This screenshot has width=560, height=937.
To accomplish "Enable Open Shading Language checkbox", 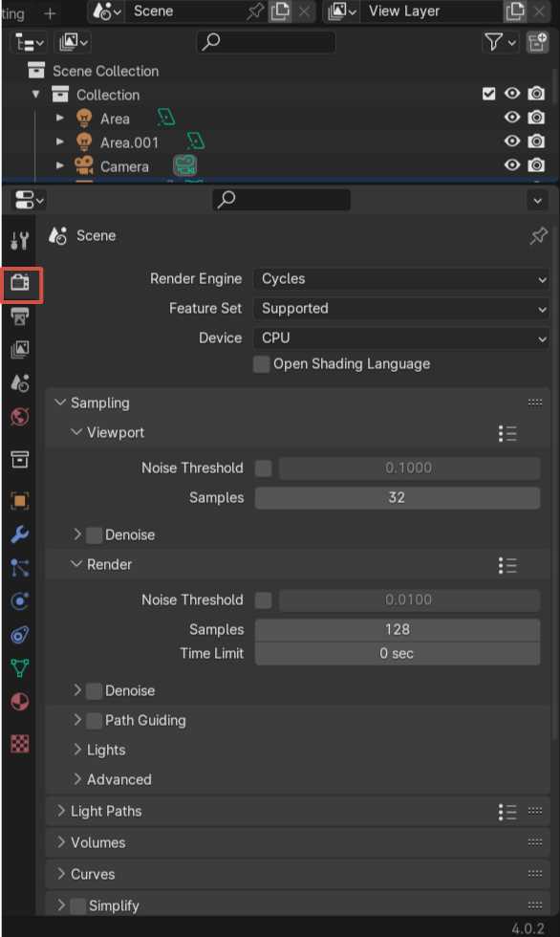I will point(262,364).
